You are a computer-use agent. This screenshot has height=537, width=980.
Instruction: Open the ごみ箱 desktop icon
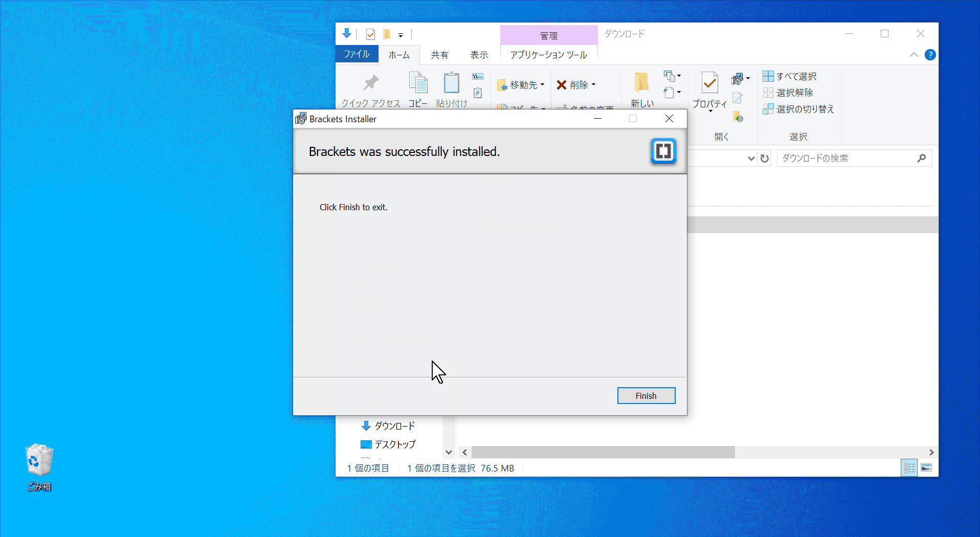tap(39, 467)
